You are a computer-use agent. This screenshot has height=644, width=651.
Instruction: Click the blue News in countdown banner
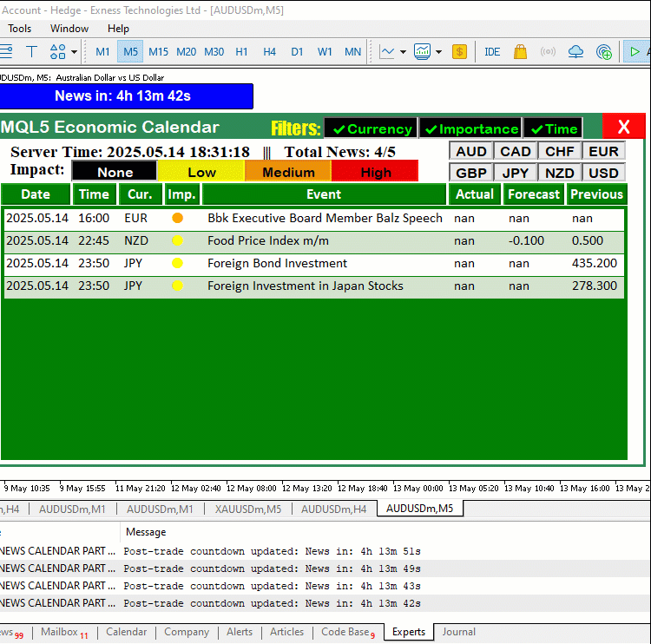click(x=126, y=96)
